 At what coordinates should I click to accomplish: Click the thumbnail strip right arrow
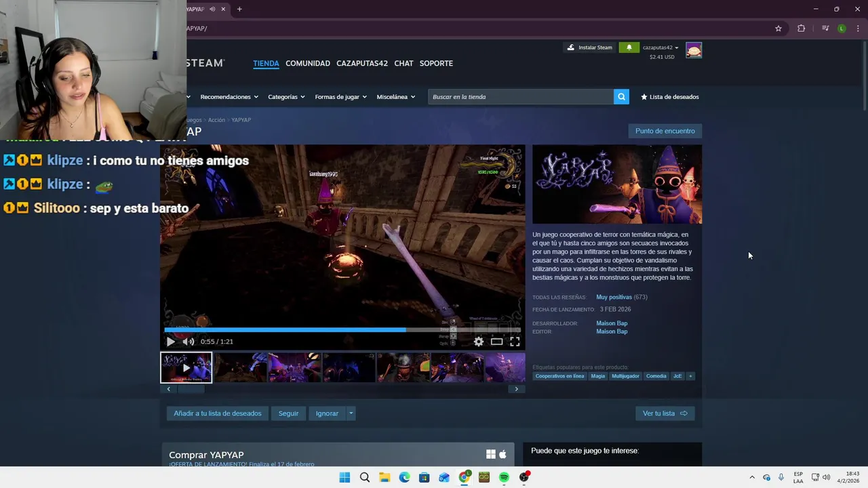(x=516, y=389)
